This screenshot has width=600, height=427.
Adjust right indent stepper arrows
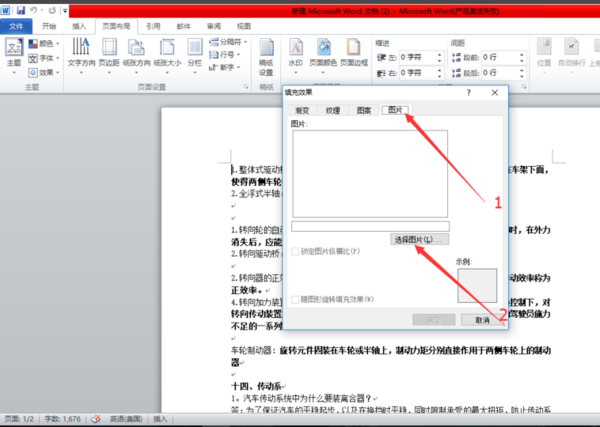click(439, 73)
